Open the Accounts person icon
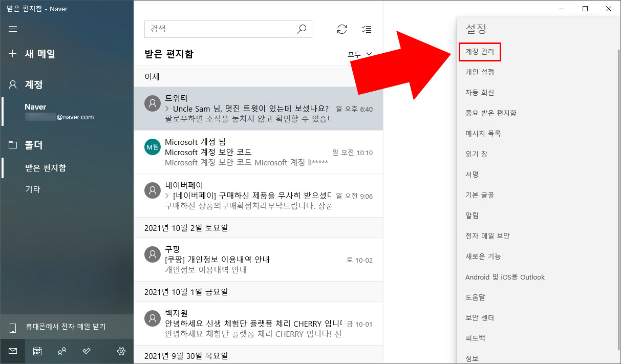 pyautogui.click(x=13, y=84)
